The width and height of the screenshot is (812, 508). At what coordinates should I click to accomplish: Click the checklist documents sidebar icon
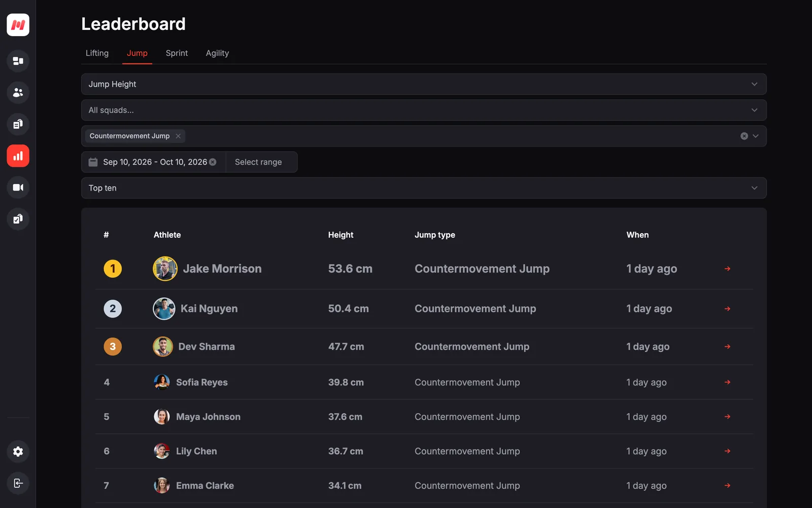click(x=18, y=219)
